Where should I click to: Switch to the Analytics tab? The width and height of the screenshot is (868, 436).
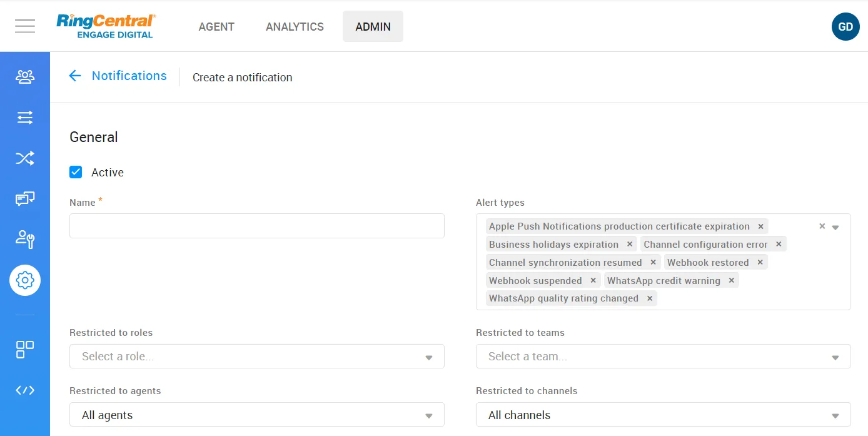[295, 27]
